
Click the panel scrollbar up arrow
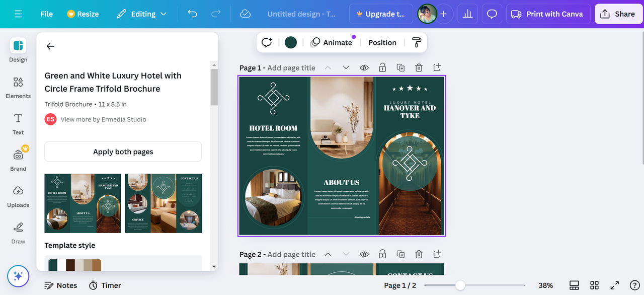tap(214, 65)
